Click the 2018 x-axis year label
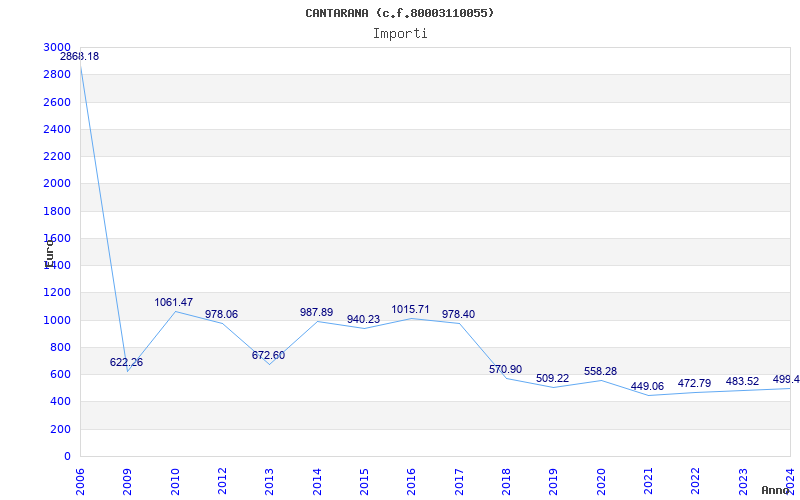800x500 pixels. (506, 481)
